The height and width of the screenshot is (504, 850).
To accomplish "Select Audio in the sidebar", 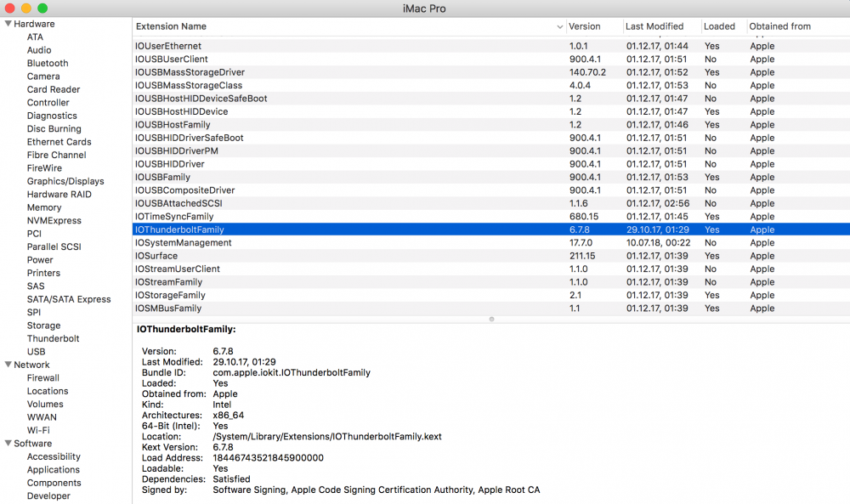I will [39, 50].
